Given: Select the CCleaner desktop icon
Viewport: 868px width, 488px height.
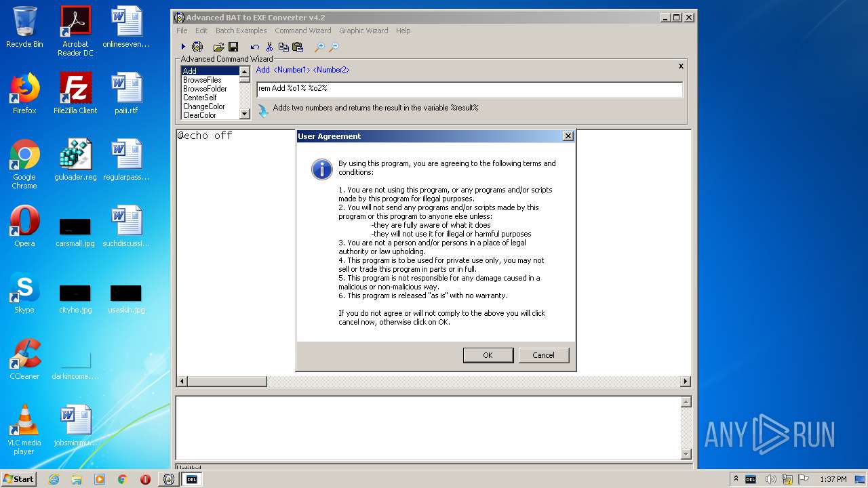Looking at the screenshot, I should click(x=24, y=359).
